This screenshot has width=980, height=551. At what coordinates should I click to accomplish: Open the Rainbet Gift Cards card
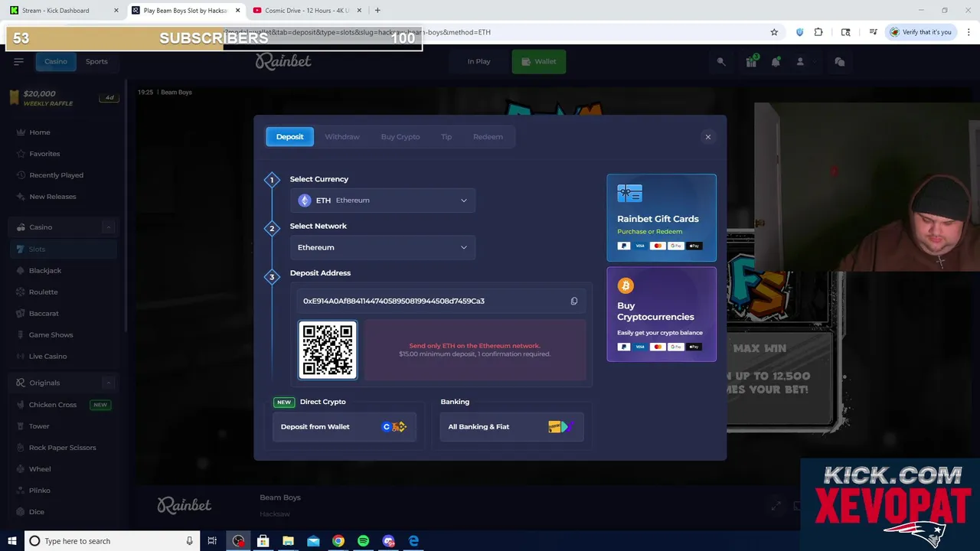tap(661, 218)
